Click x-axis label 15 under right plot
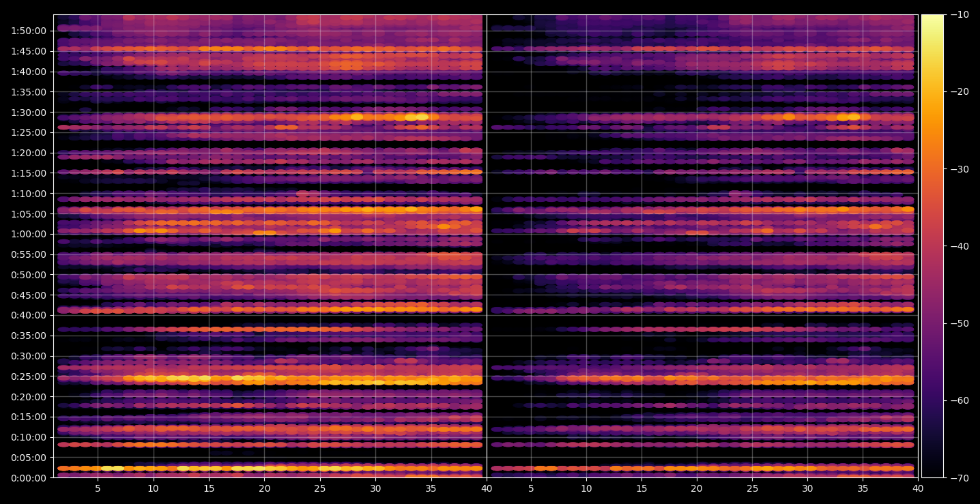 pyautogui.click(x=642, y=489)
